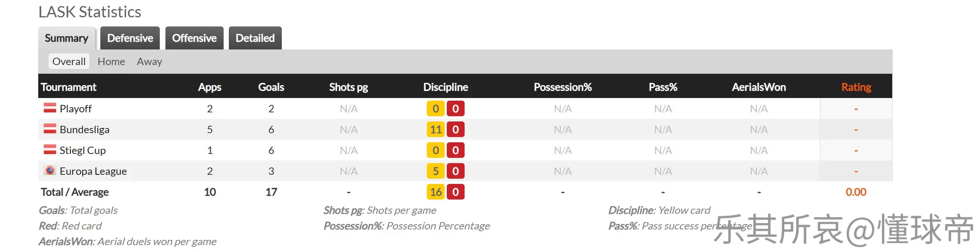980x252 pixels.
Task: Select the Detailed tab
Action: [255, 38]
